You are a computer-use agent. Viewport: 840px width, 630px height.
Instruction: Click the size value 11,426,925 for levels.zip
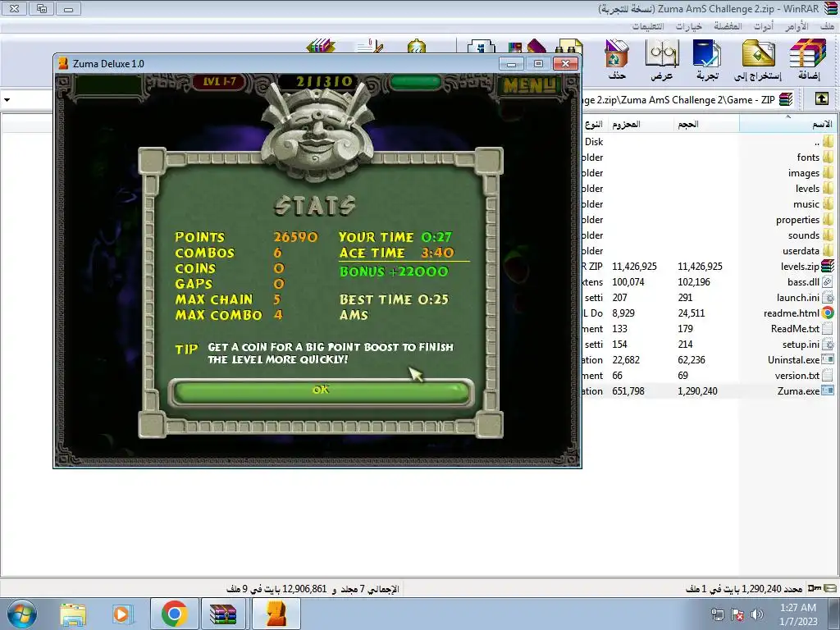[700, 267]
